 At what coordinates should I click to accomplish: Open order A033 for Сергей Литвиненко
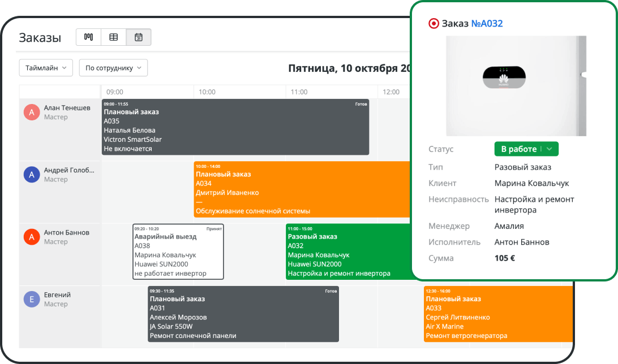[498, 314]
